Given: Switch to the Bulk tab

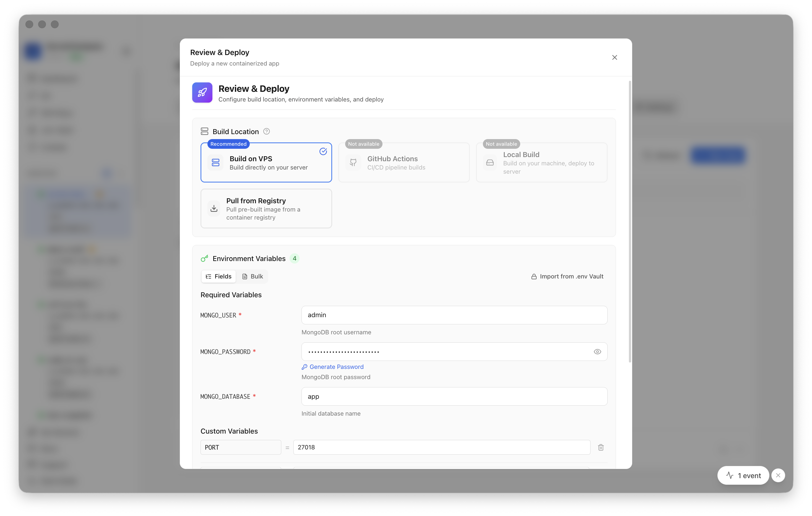Looking at the screenshot, I should point(252,277).
